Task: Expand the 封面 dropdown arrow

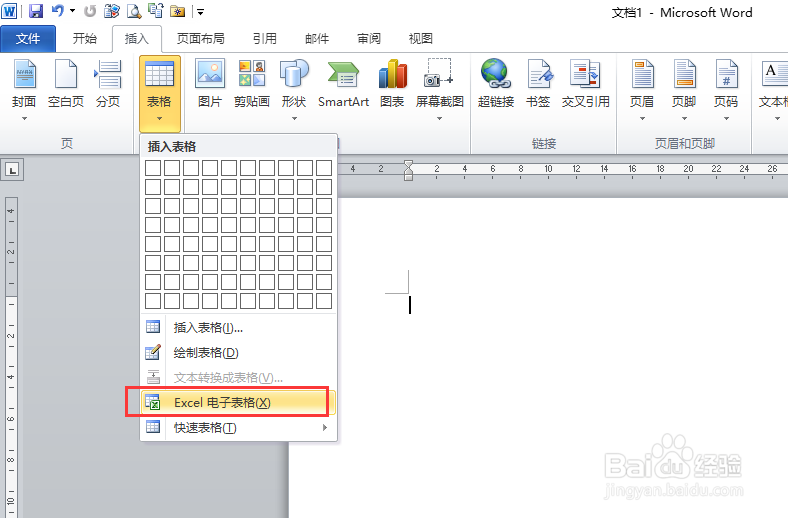Action: click(x=24, y=119)
